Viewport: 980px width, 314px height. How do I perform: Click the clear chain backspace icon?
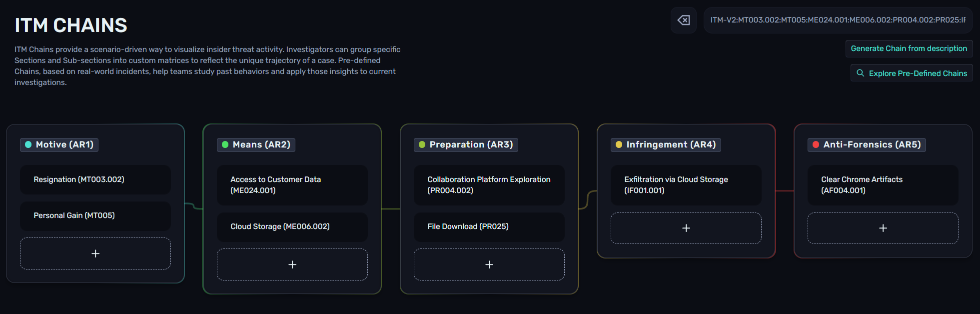pyautogui.click(x=683, y=20)
